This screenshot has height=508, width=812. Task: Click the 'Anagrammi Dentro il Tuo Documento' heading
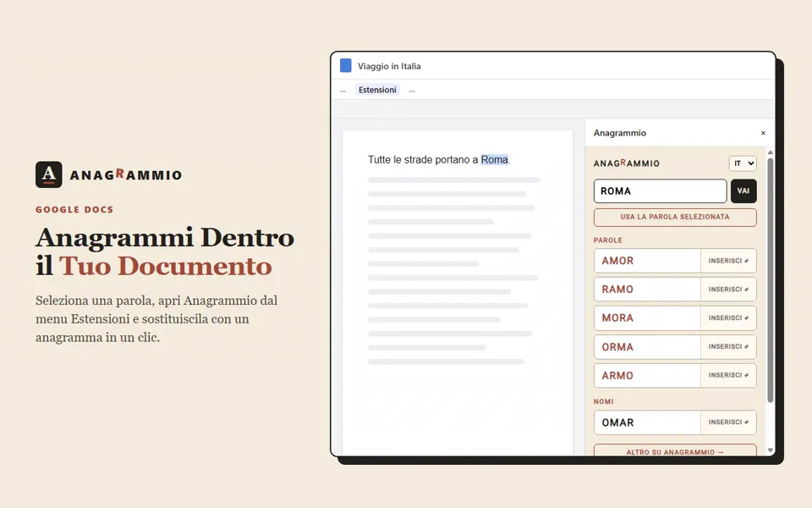tap(165, 252)
